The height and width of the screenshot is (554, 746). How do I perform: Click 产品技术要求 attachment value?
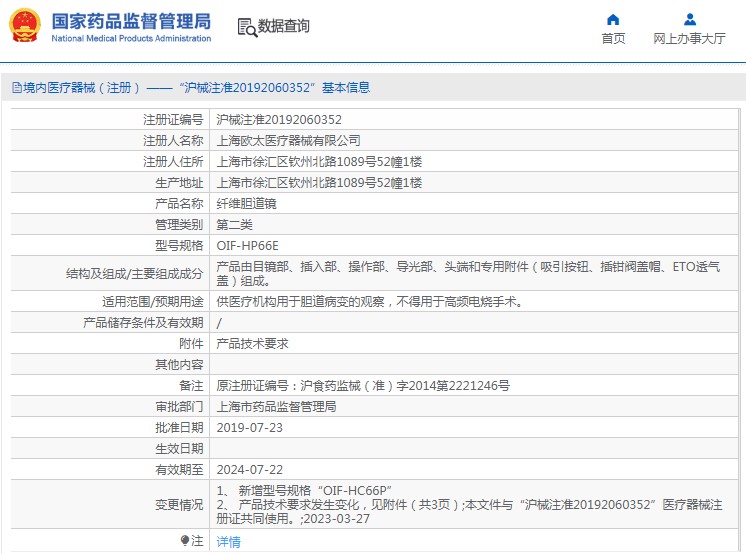click(252, 344)
